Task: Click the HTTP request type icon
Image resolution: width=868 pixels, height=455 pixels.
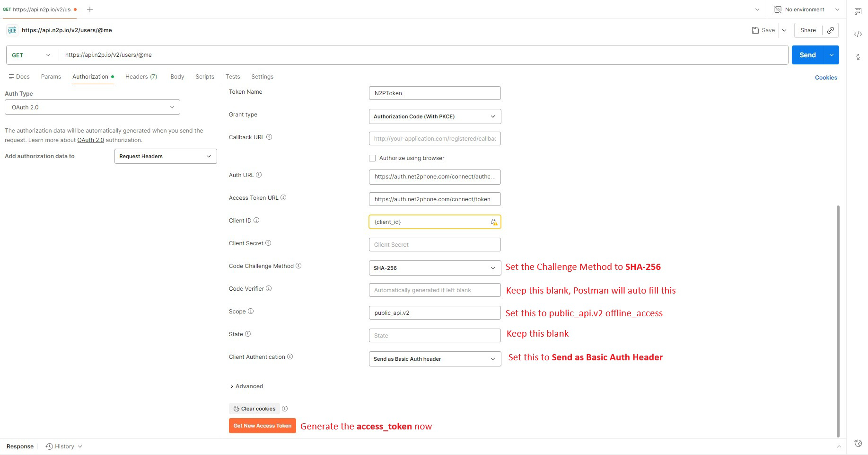Action: tap(12, 30)
